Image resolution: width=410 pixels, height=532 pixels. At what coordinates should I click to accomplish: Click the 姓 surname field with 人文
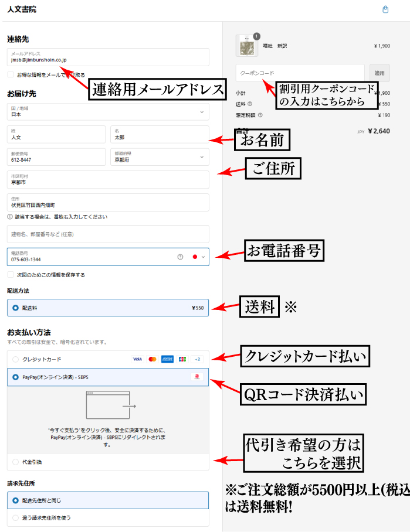pyautogui.click(x=56, y=134)
